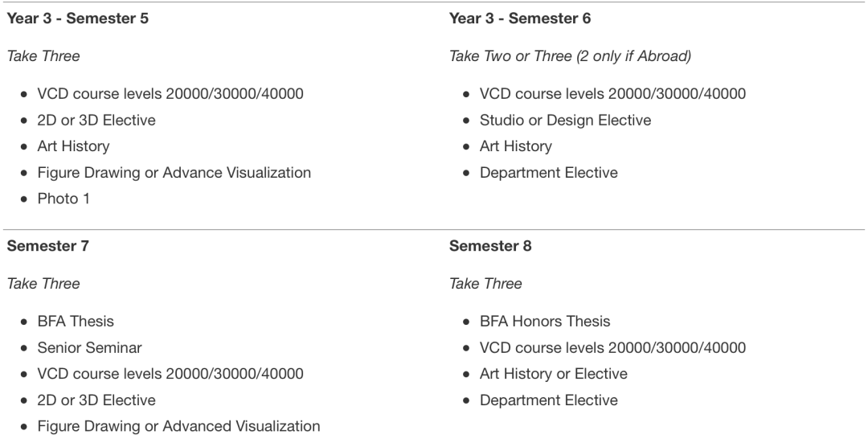This screenshot has height=447, width=868.
Task: Select Studio or Design Elective item
Action: [x=565, y=120]
